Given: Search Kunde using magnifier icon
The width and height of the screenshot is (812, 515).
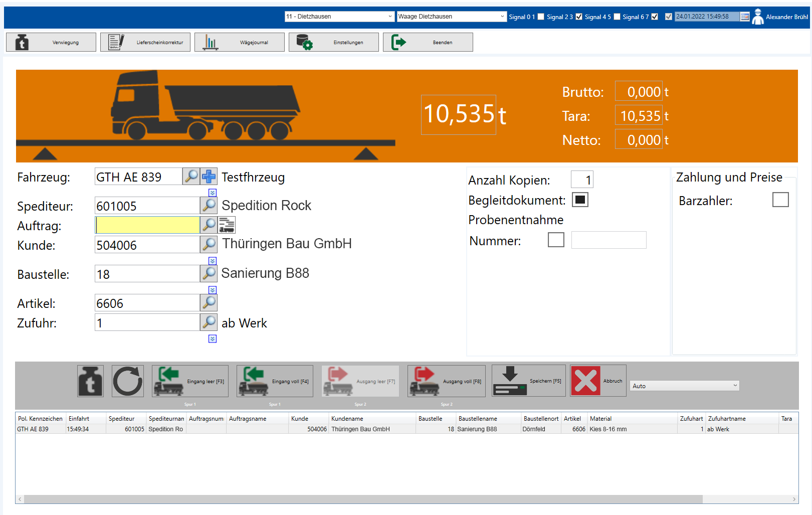Looking at the screenshot, I should [209, 244].
